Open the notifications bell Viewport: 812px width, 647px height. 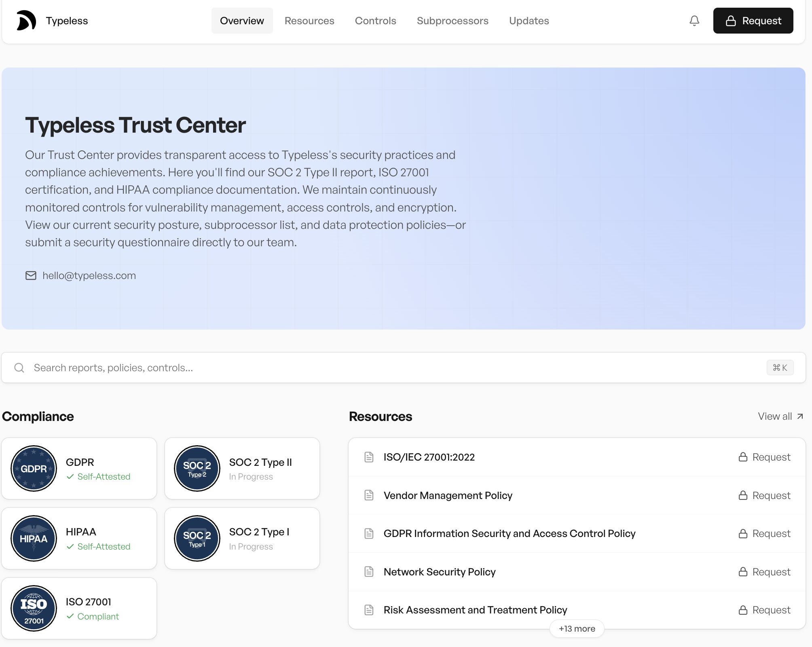click(x=694, y=21)
